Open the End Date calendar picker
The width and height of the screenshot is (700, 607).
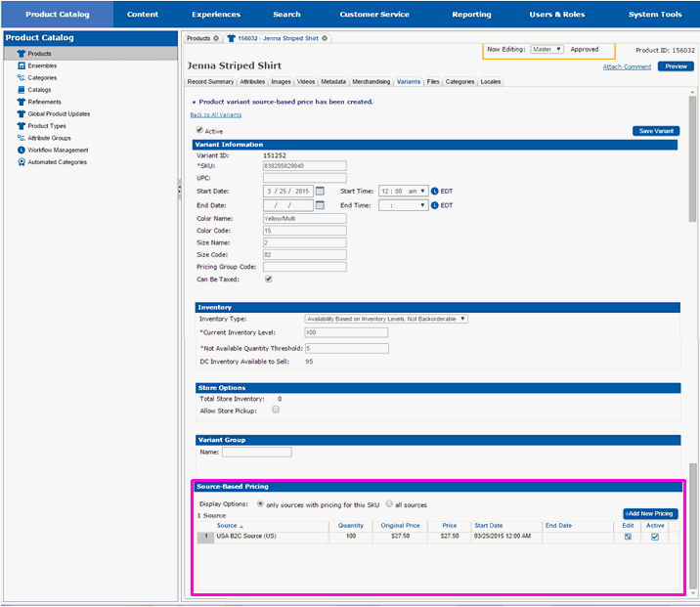pyautogui.click(x=320, y=205)
